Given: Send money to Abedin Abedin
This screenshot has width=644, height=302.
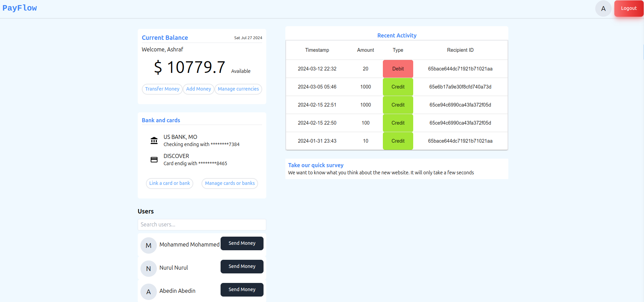Looking at the screenshot, I should 242,290.
